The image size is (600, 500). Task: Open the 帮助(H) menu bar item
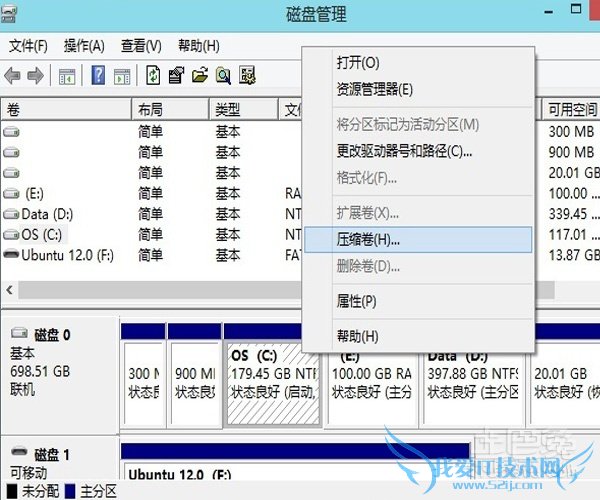point(199,46)
